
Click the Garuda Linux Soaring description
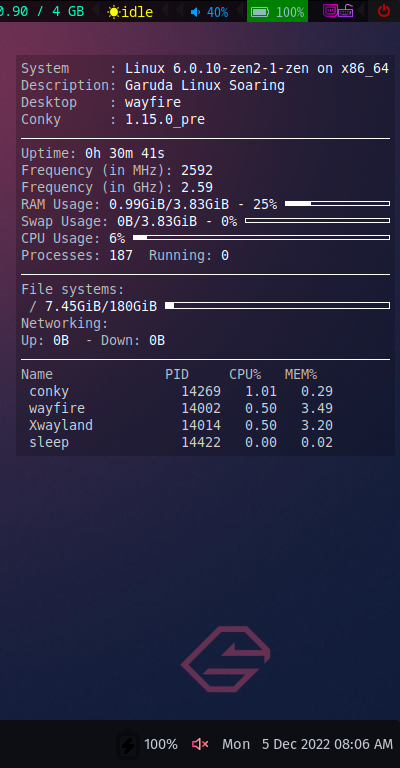point(205,86)
